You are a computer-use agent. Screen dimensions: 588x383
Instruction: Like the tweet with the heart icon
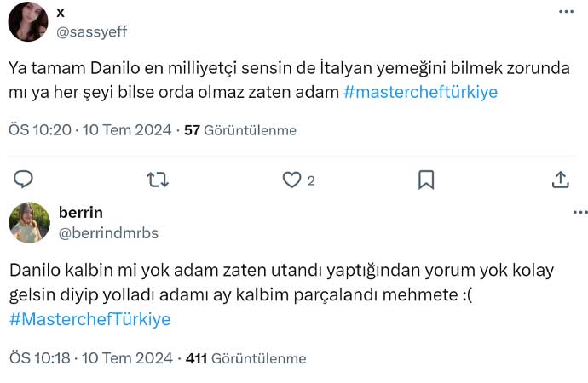click(x=292, y=179)
